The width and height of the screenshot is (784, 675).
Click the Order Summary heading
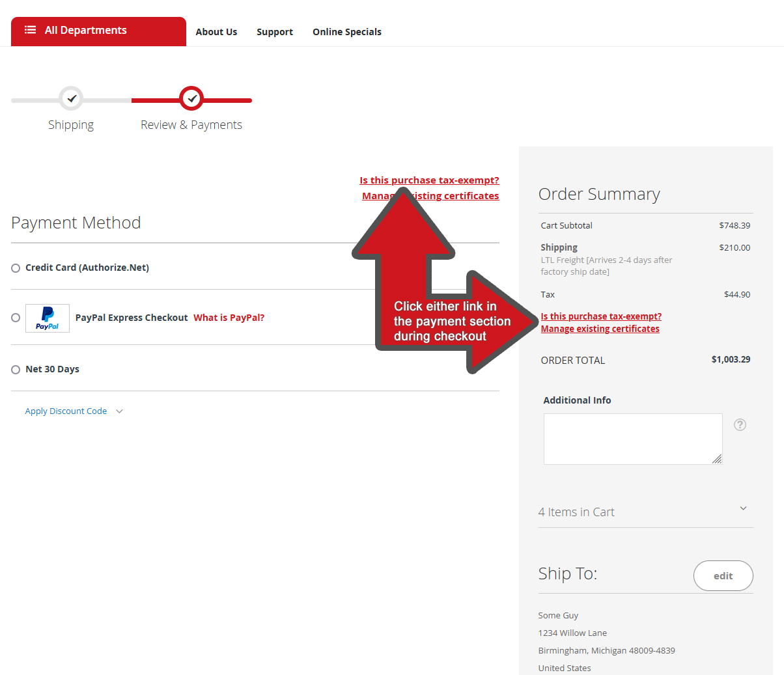(599, 194)
